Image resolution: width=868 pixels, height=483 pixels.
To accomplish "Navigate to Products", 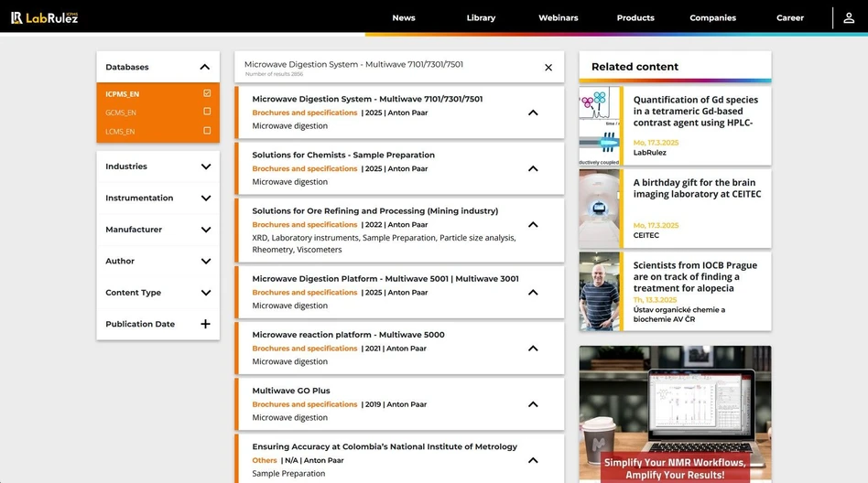I will pos(635,17).
